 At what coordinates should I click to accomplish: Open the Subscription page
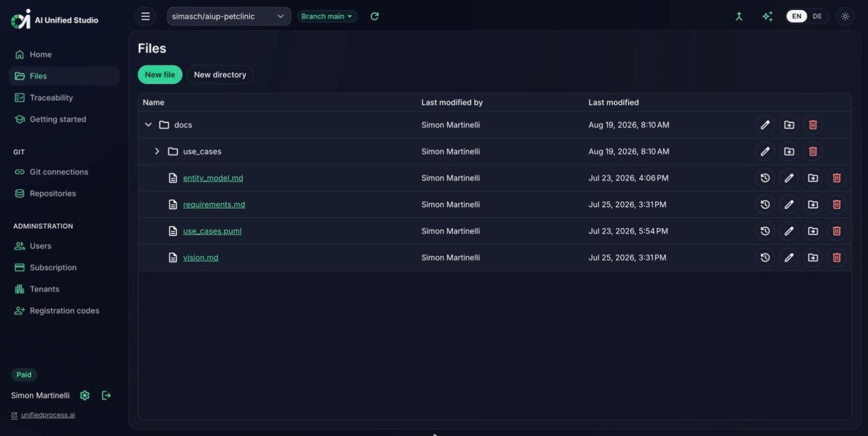pos(64,267)
